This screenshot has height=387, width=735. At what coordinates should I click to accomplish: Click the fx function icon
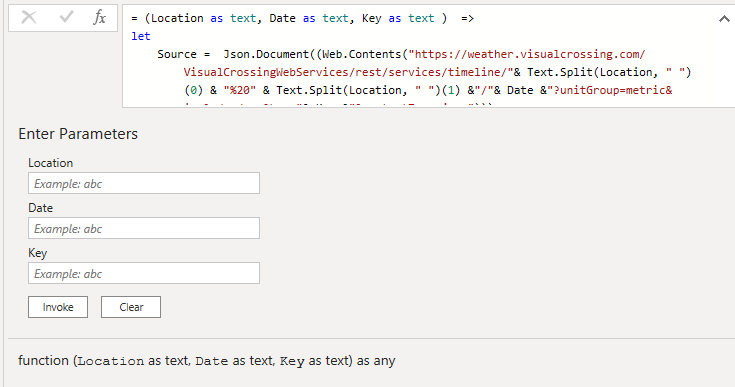click(99, 17)
